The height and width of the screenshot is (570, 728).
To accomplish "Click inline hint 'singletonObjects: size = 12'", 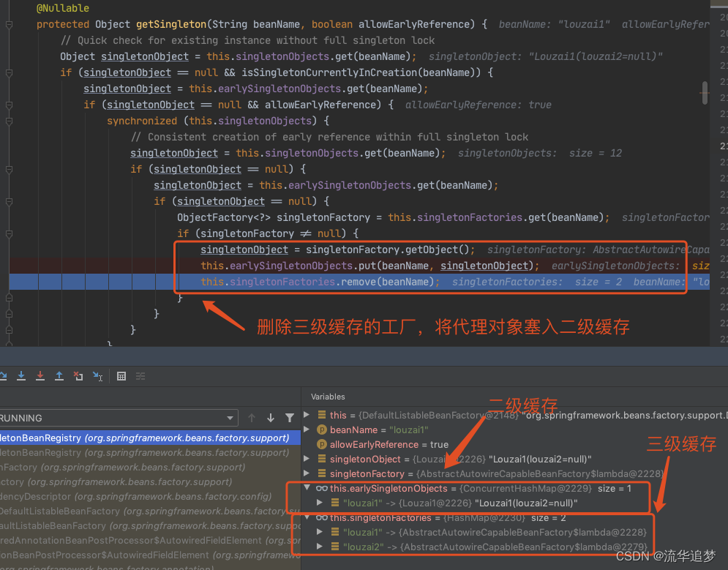I will [x=539, y=153].
